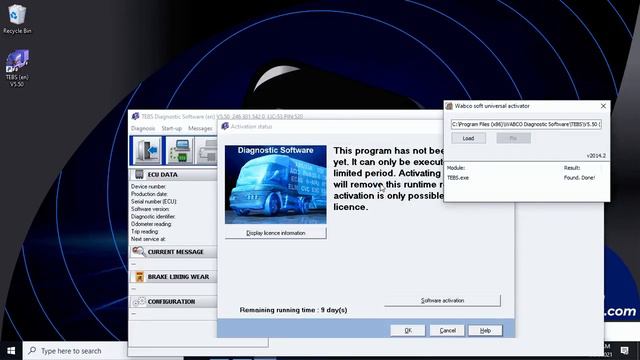Click the 'Software version:' label

[150, 209]
